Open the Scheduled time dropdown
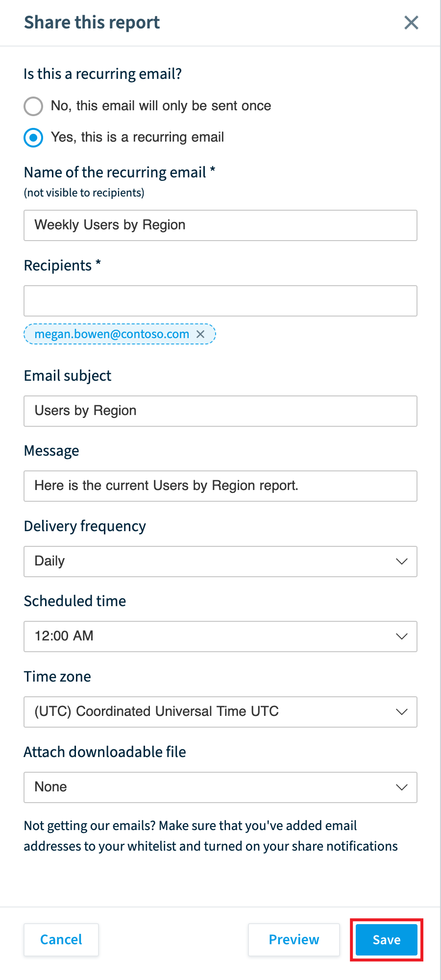 220,637
